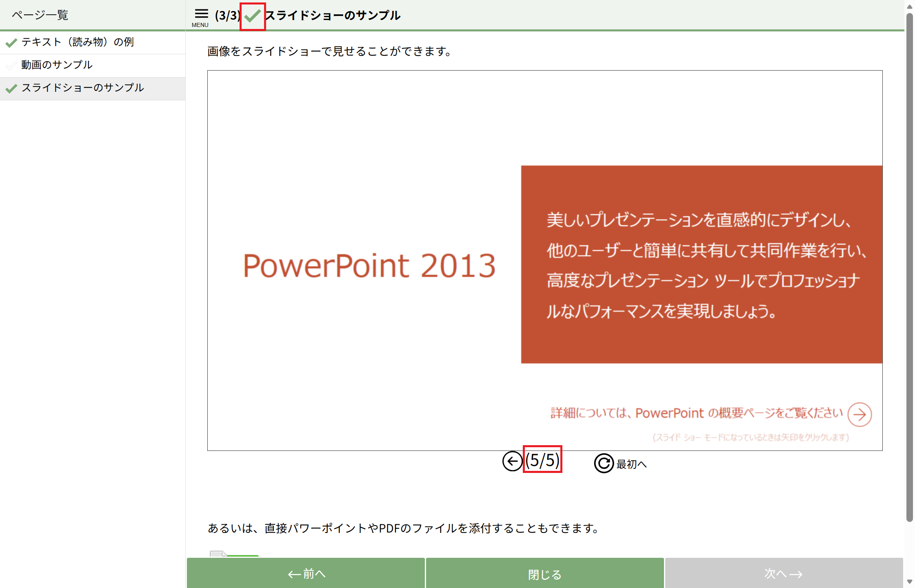
Task: Click the 最初へ link
Action: (x=631, y=464)
